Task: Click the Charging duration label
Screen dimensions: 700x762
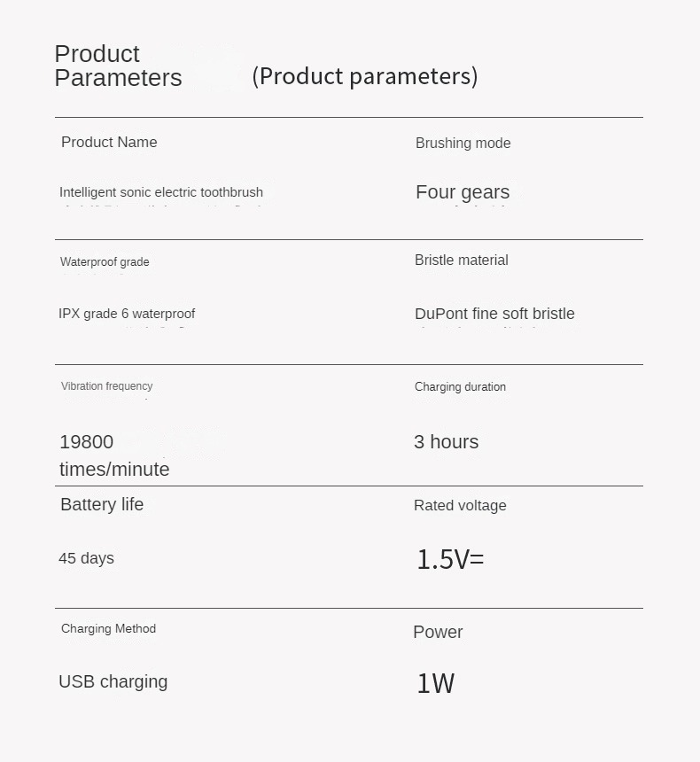Action: click(x=460, y=386)
